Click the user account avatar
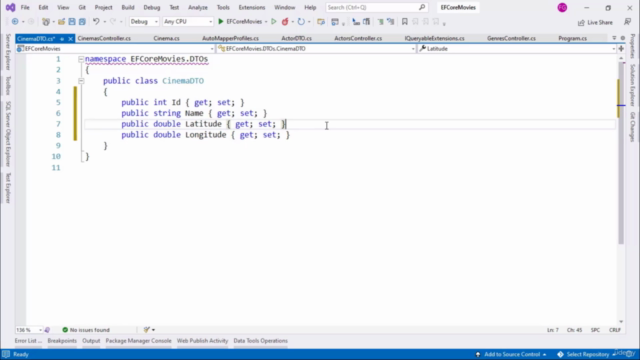Screen dimensions: 640x360 point(562,7)
